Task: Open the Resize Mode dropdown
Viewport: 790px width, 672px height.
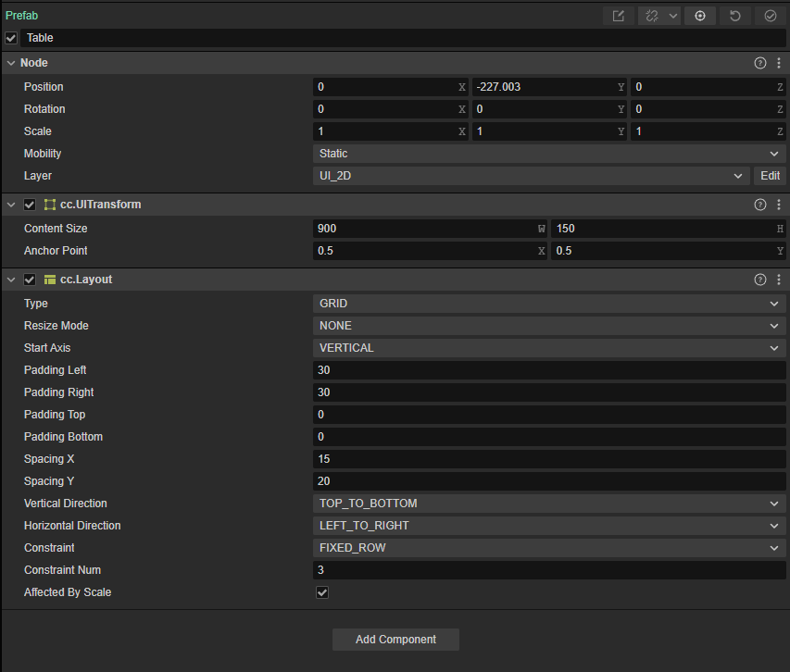Action: [x=549, y=326]
